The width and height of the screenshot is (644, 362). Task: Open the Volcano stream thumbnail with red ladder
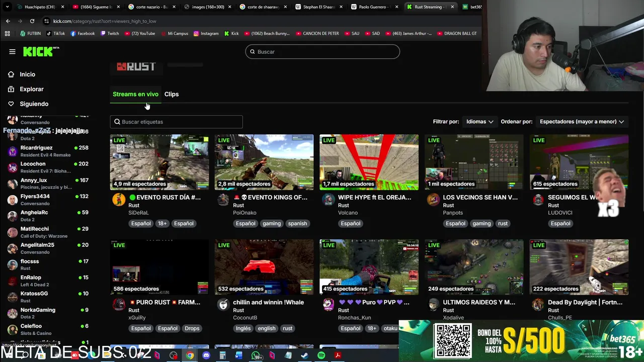click(x=369, y=162)
